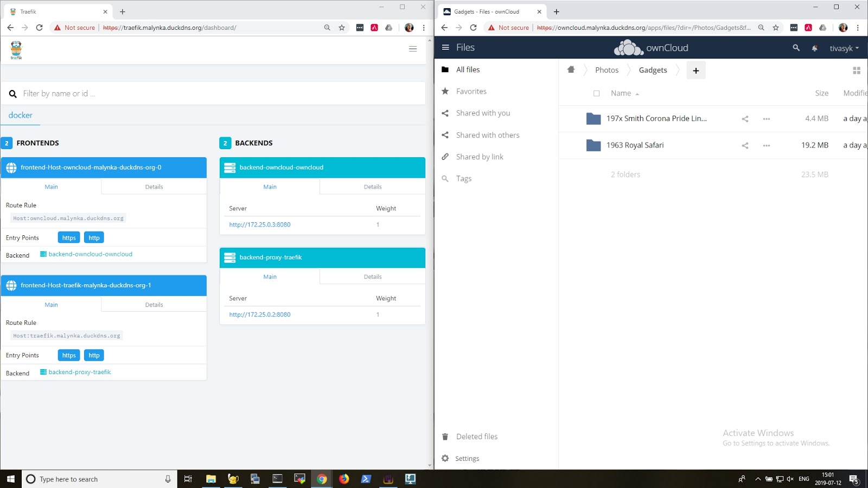
Task: Select Main tab of the owncloud frontend card
Action: pyautogui.click(x=51, y=187)
